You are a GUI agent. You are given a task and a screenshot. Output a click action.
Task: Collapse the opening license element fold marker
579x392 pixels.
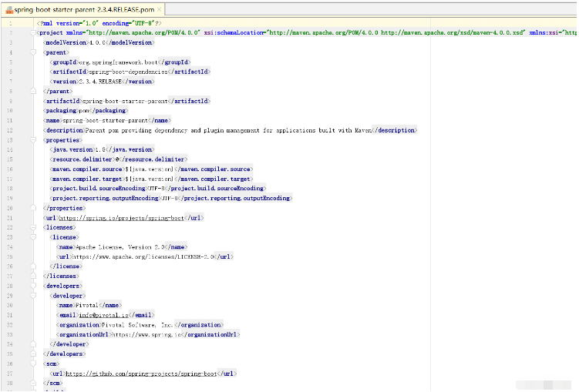pyautogui.click(x=33, y=237)
